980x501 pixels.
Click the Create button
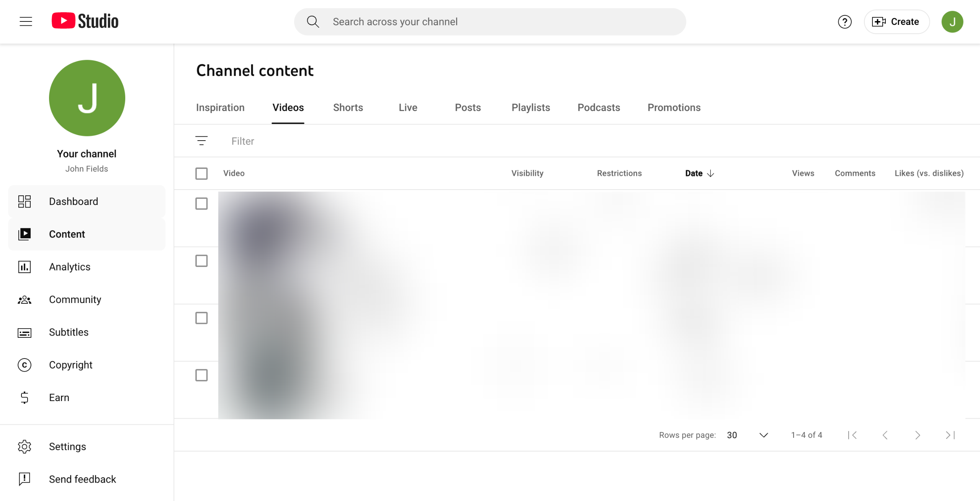896,22
